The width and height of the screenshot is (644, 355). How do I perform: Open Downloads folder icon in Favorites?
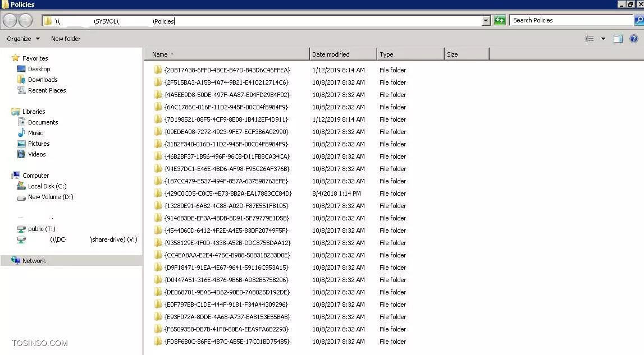click(21, 80)
